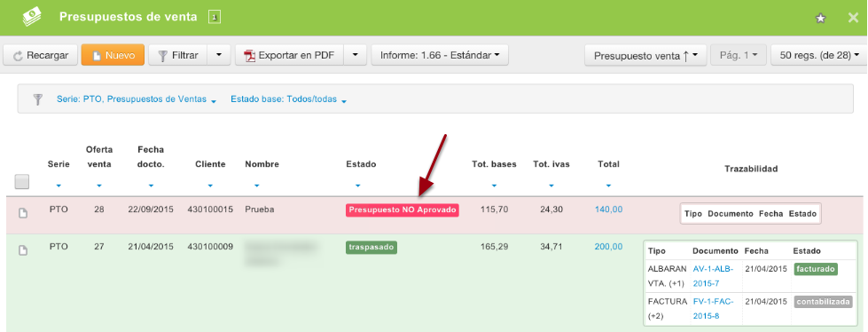
Task: Toggle the select-all checkbox in table header
Action: [21, 181]
